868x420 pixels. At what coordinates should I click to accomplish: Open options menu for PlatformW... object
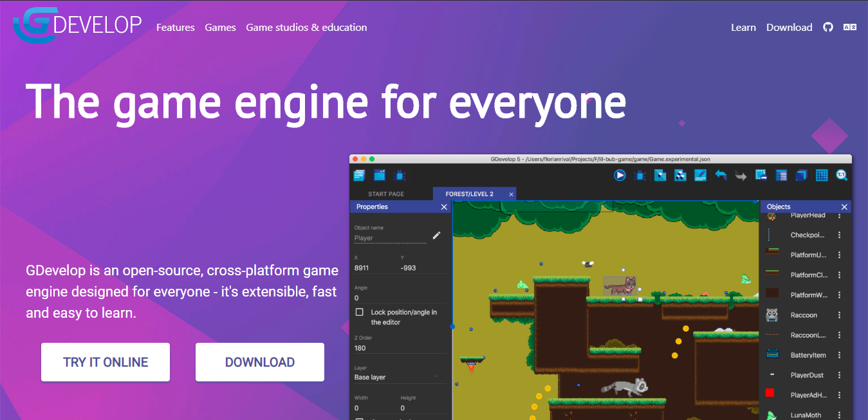pos(839,295)
